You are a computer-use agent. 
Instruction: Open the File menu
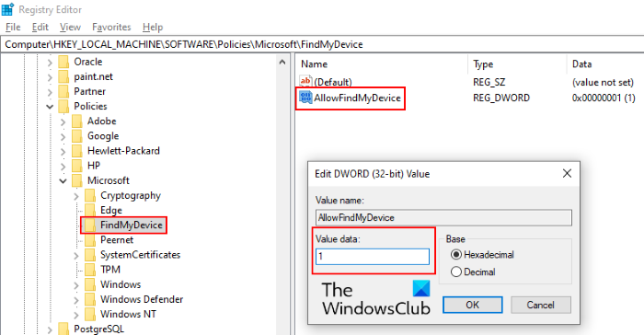(13, 27)
